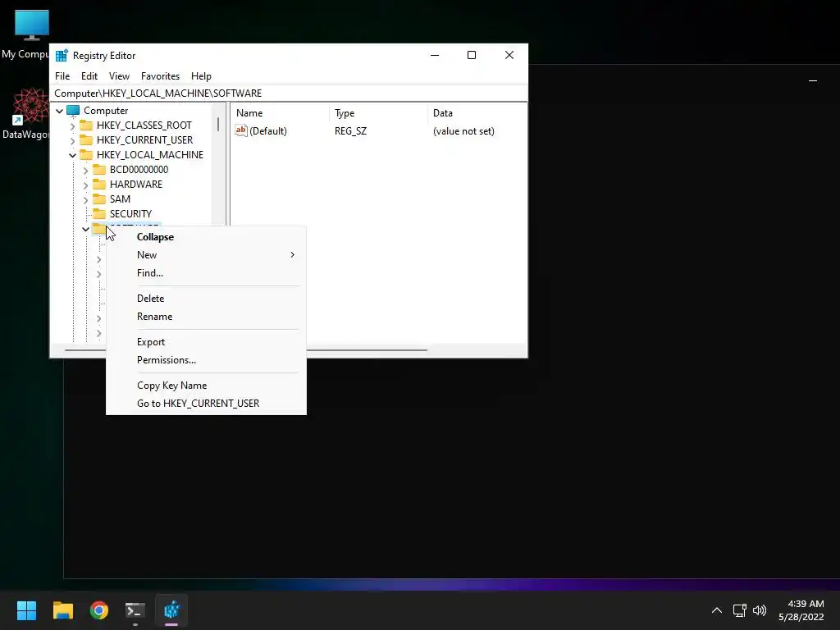Click the (Default) string value icon
Viewport: 840px width, 630px height.
[241, 130]
